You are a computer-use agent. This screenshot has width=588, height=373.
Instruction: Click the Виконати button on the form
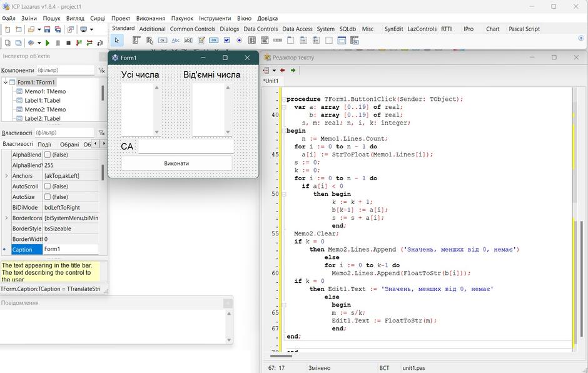click(x=176, y=163)
